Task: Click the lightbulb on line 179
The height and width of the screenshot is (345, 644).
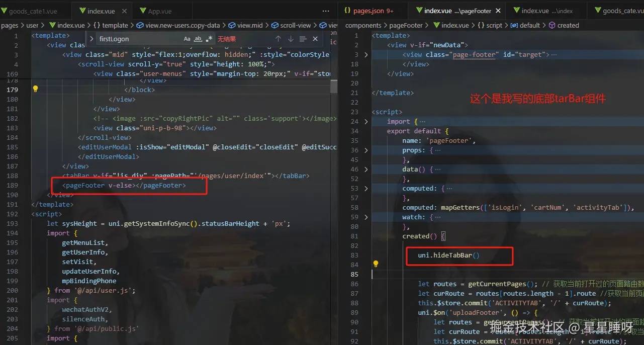Action: pyautogui.click(x=35, y=89)
